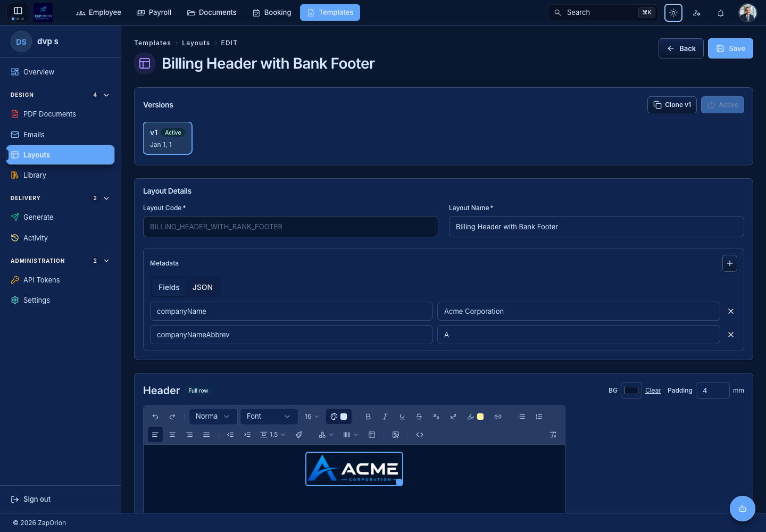Save the layout
Screen dimensions: 766x532
(730, 48)
